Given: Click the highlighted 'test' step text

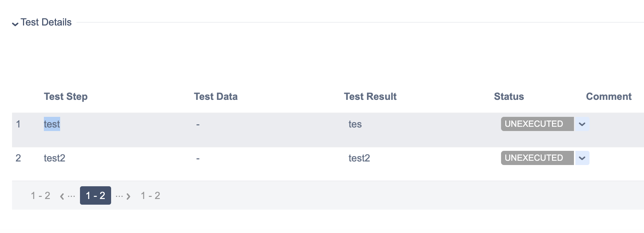Looking at the screenshot, I should point(52,124).
